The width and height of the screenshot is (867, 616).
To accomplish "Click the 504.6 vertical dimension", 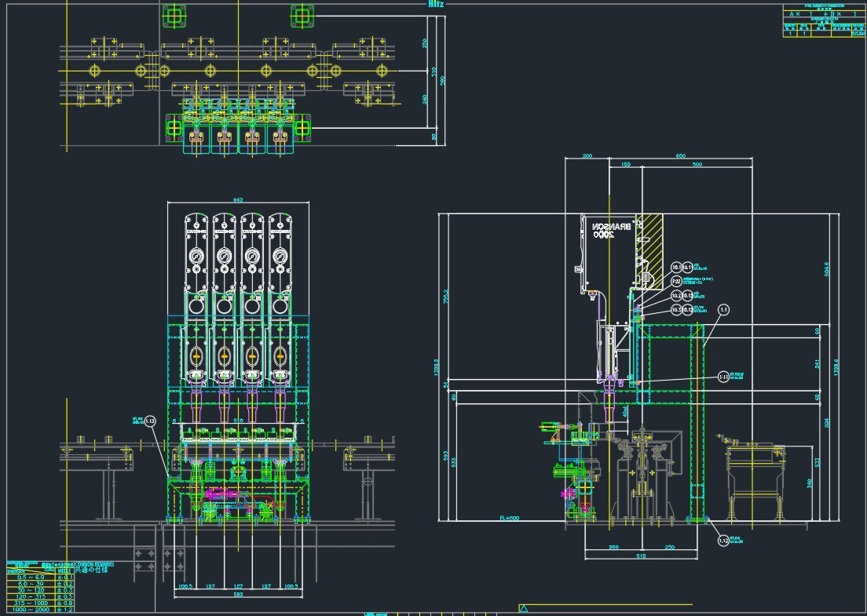I will (827, 269).
